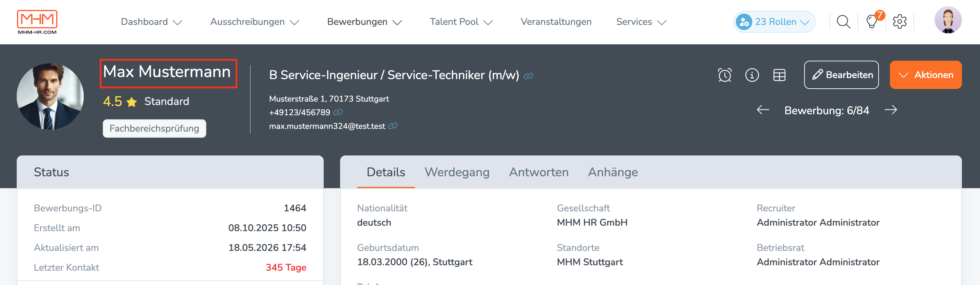
Task: Expand the Dashboard menu
Action: (x=151, y=22)
